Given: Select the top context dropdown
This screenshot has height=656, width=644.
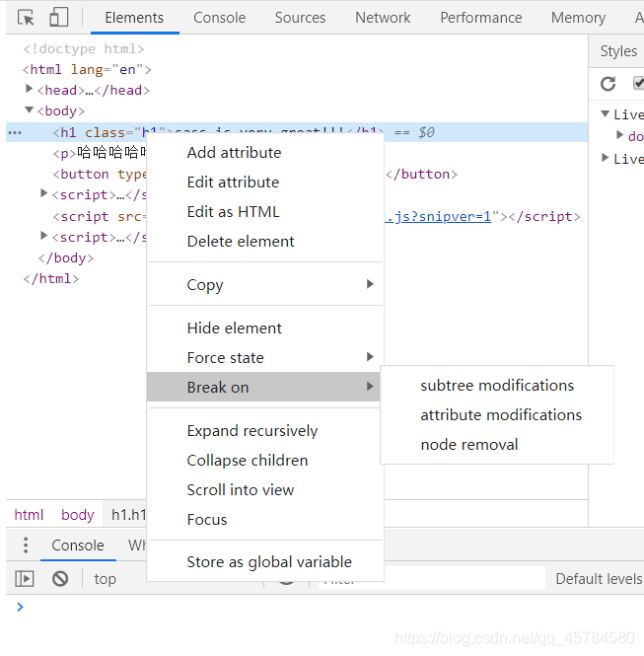Looking at the screenshot, I should pyautogui.click(x=105, y=579).
